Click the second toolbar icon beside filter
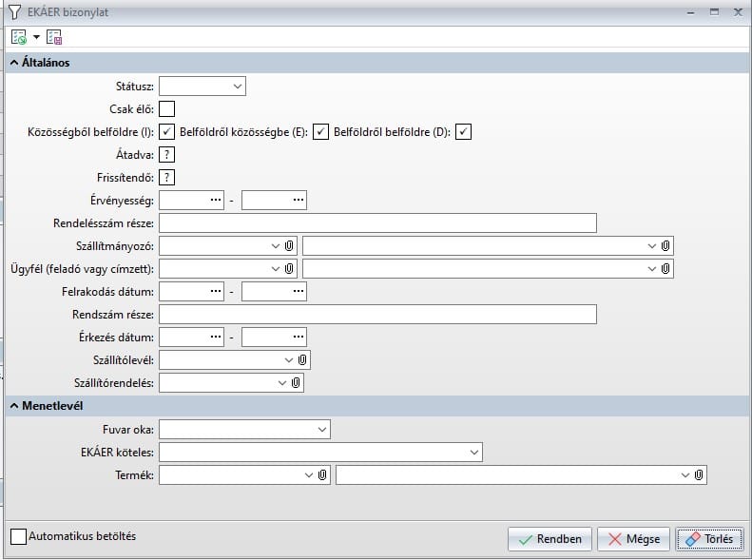752x560 pixels. [54, 37]
